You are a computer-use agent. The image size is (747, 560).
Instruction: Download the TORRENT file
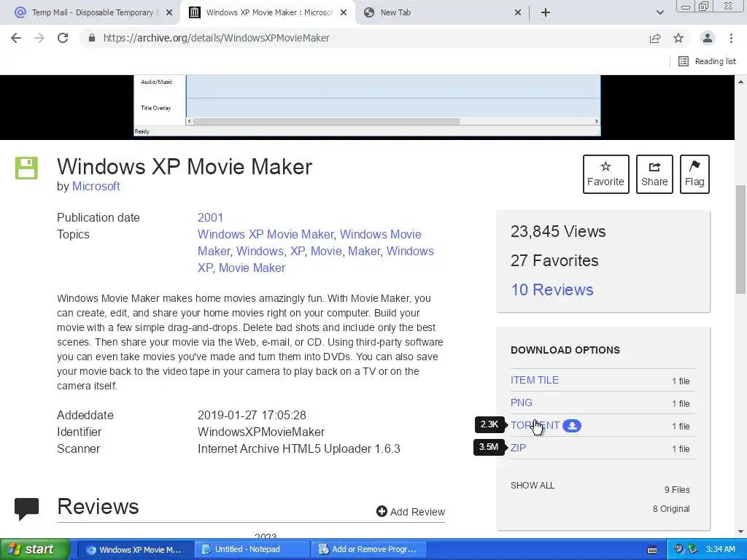[535, 425]
